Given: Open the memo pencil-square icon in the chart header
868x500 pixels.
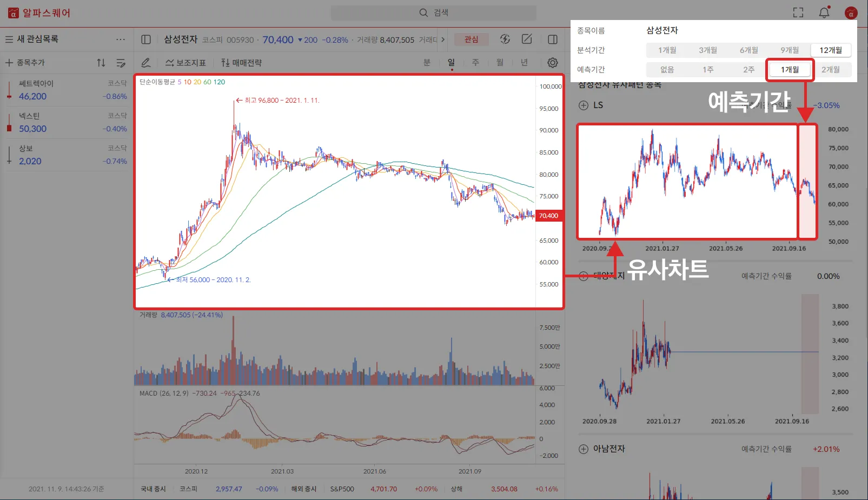Looking at the screenshot, I should 527,39.
